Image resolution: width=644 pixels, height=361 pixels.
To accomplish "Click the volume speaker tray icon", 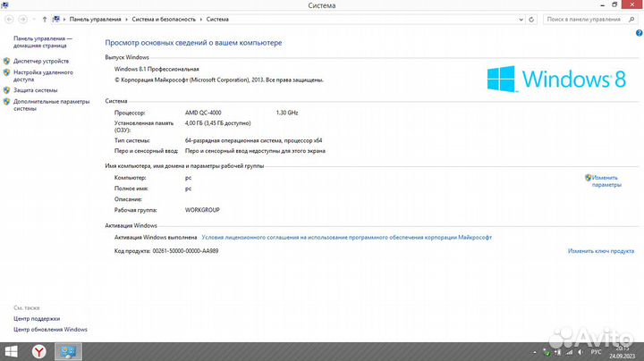I will (x=580, y=352).
